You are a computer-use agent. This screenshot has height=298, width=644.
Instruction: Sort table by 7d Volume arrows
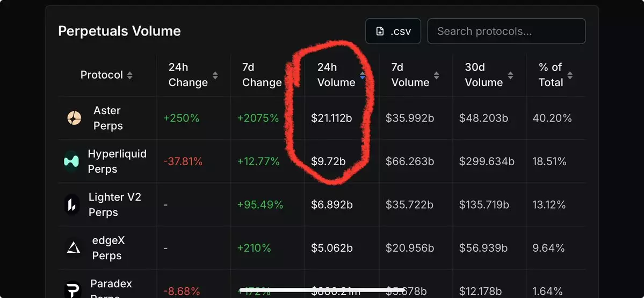pos(437,75)
